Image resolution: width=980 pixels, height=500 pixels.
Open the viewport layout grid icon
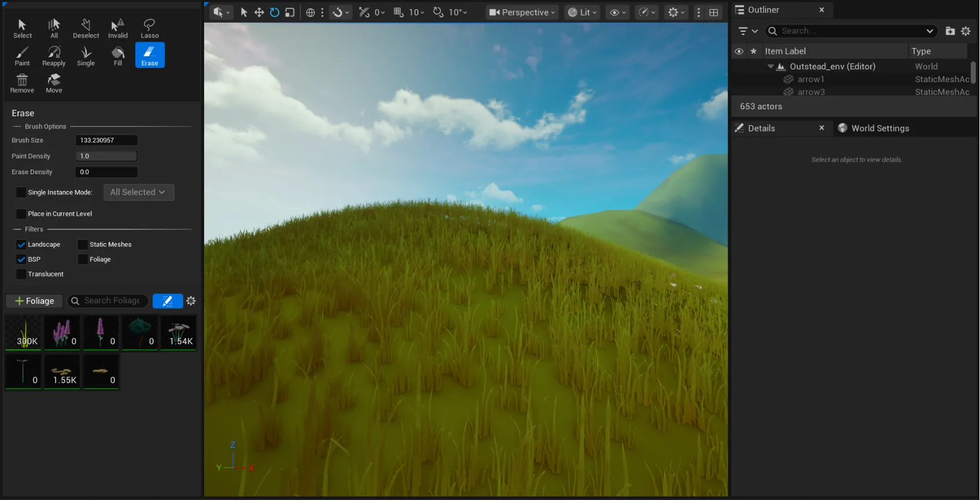714,12
